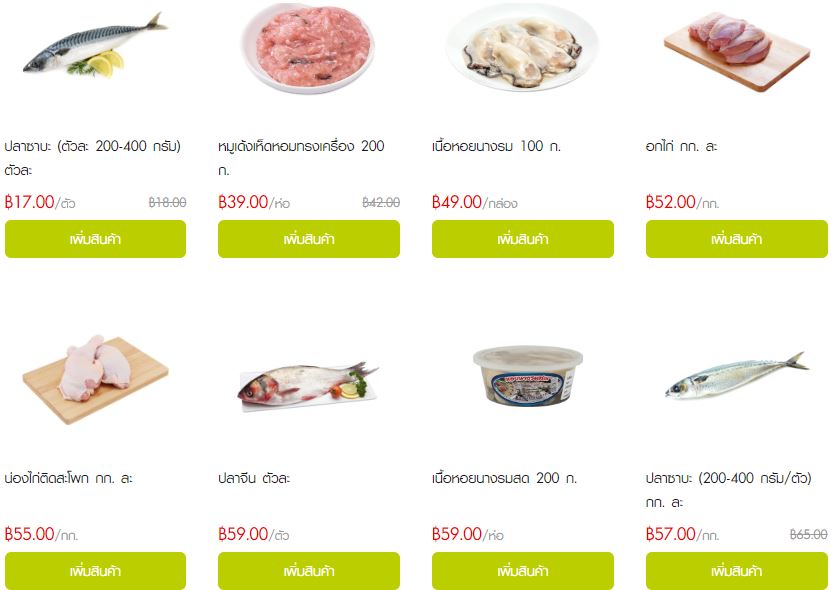Add ปลาจีน ตัวละ to cart
Viewport: 832px width, 590px height.
[309, 571]
